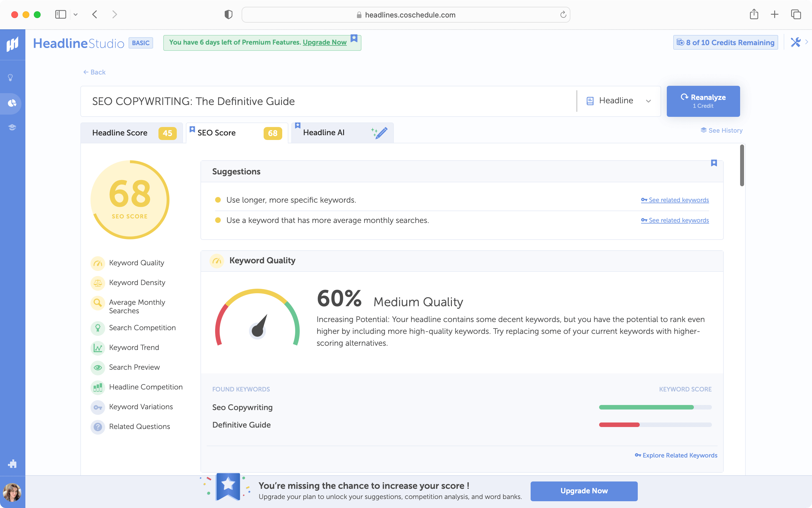
Task: Click See related keywords for longer keywords
Action: 675,200
